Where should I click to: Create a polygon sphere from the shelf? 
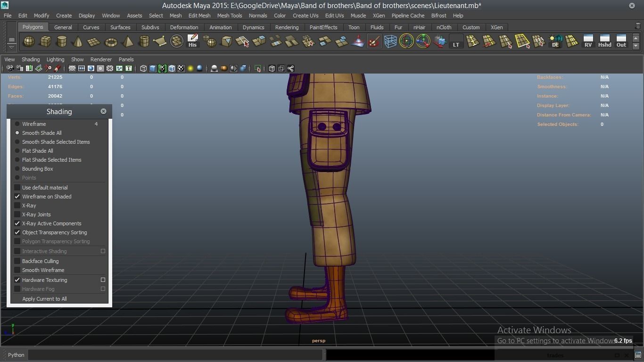pos(29,41)
